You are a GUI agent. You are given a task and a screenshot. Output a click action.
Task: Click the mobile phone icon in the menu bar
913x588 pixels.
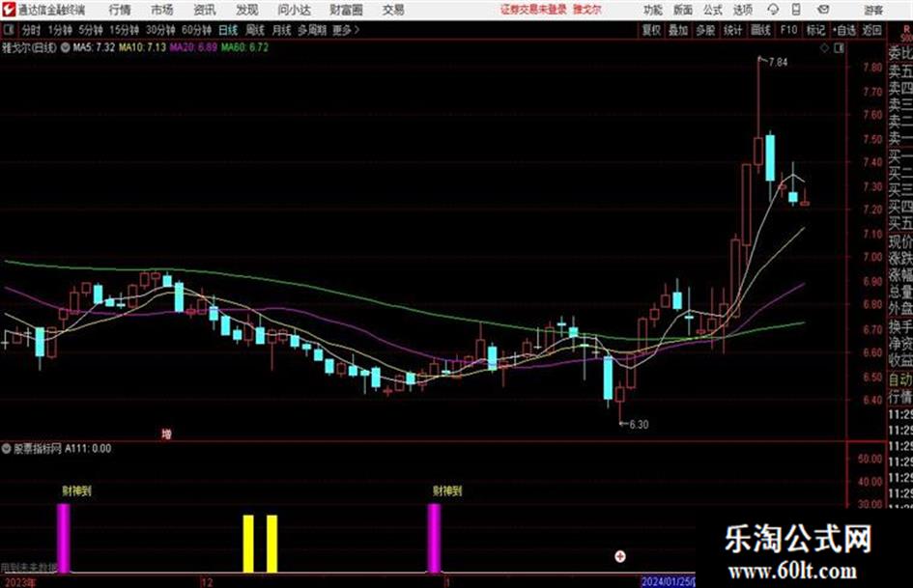click(x=796, y=10)
